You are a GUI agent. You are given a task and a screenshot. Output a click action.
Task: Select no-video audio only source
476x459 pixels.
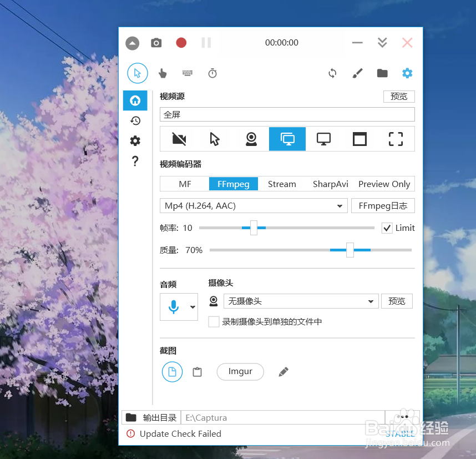coord(179,139)
